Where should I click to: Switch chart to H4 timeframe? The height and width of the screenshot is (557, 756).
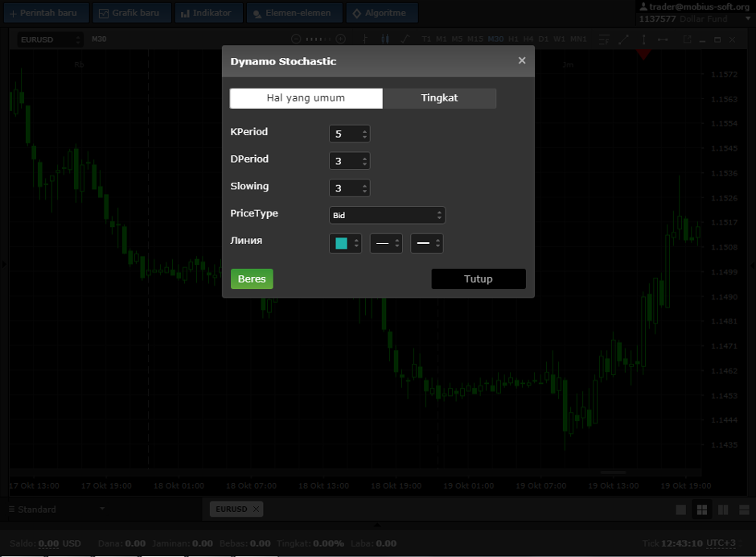point(528,39)
